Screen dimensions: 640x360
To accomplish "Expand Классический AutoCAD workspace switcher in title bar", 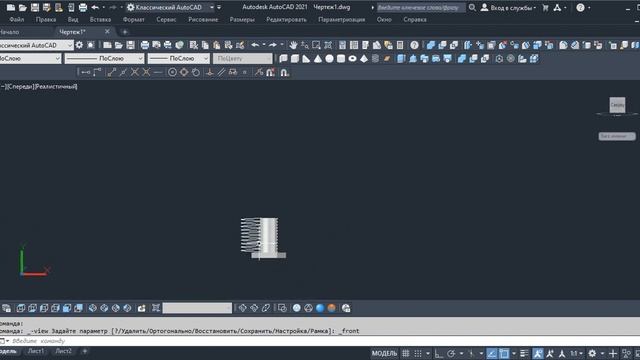I will [x=211, y=7].
